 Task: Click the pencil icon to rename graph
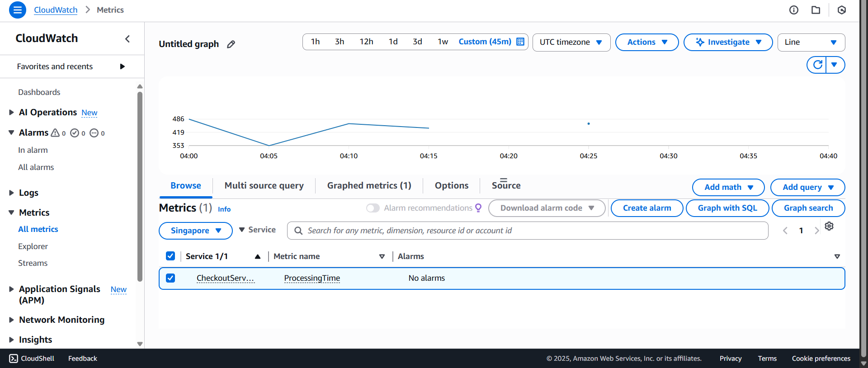point(231,44)
